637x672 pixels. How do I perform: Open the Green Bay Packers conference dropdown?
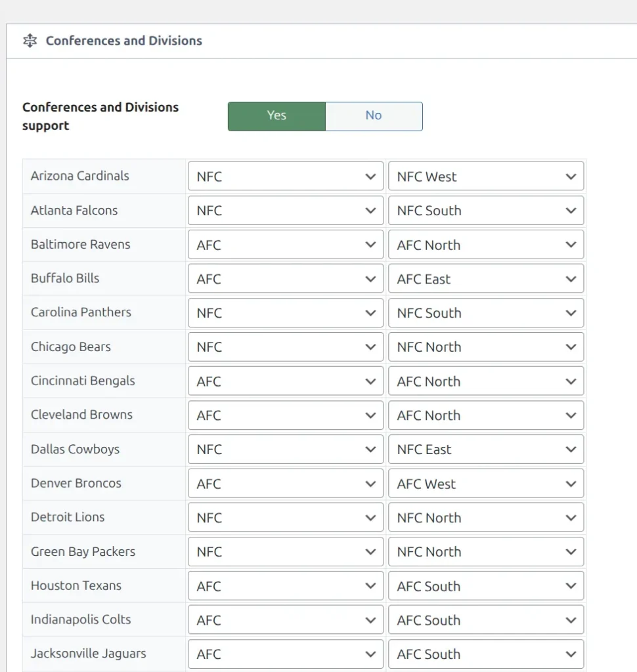click(x=285, y=551)
